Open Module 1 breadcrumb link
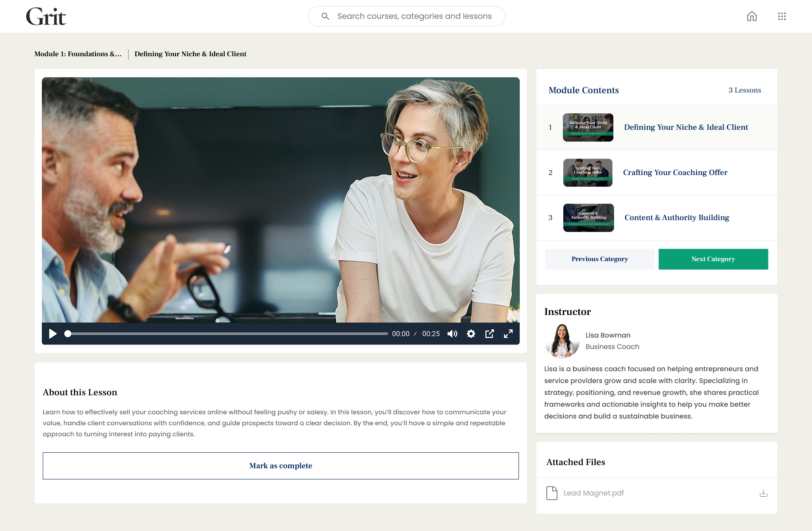The width and height of the screenshot is (812, 531). pyautogui.click(x=78, y=54)
